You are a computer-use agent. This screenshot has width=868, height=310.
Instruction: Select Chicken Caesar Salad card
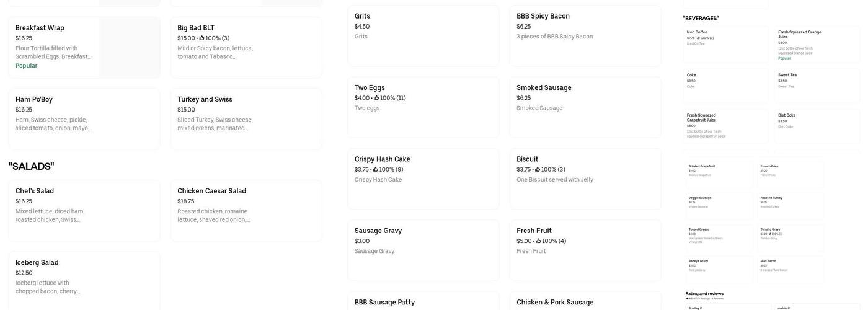[246, 211]
